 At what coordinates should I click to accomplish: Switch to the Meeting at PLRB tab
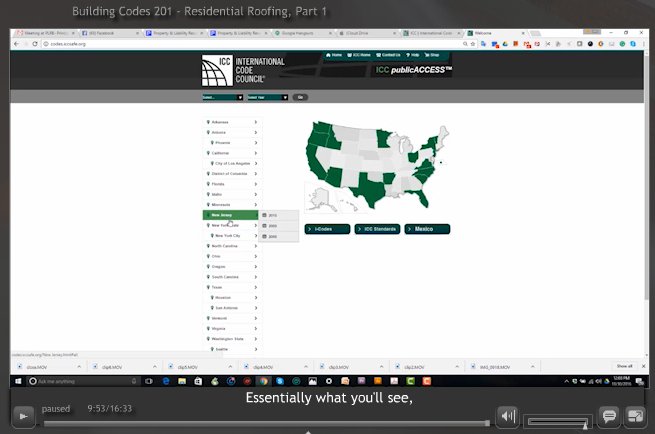tap(46, 33)
